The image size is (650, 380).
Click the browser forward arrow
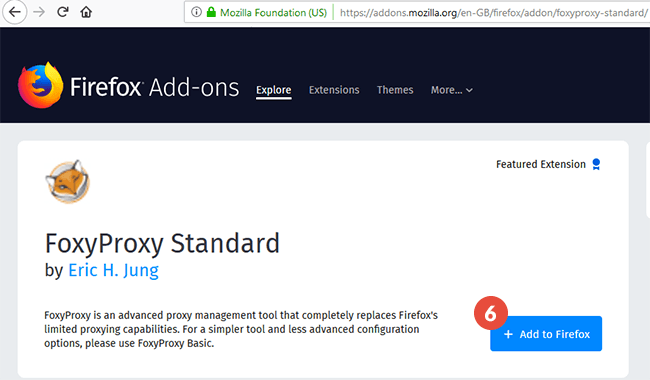click(x=39, y=12)
